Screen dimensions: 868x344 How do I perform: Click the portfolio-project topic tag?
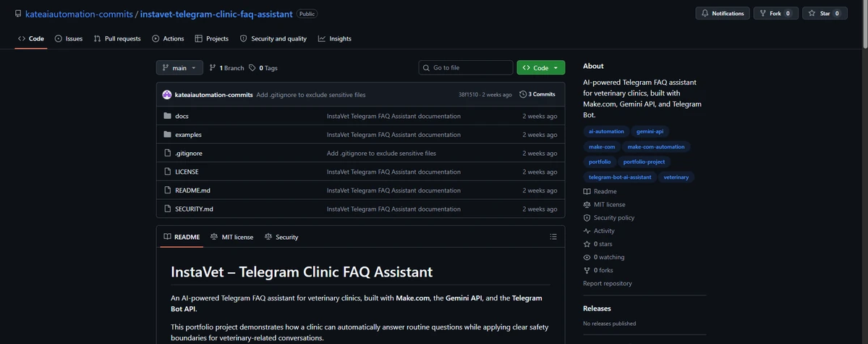tap(644, 161)
